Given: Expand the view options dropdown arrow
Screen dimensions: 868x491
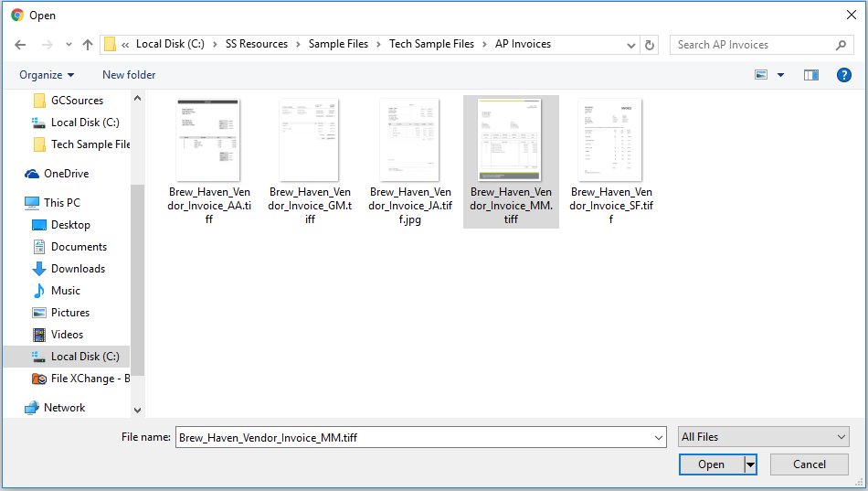Looking at the screenshot, I should click(x=780, y=75).
